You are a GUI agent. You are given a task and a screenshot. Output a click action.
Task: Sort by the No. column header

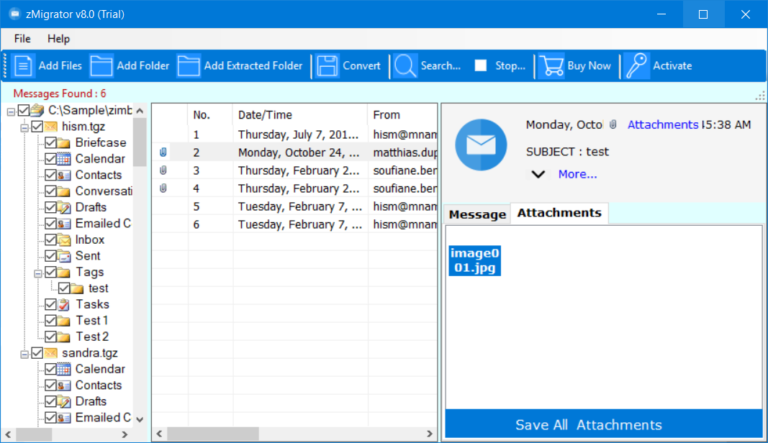pyautogui.click(x=210, y=115)
